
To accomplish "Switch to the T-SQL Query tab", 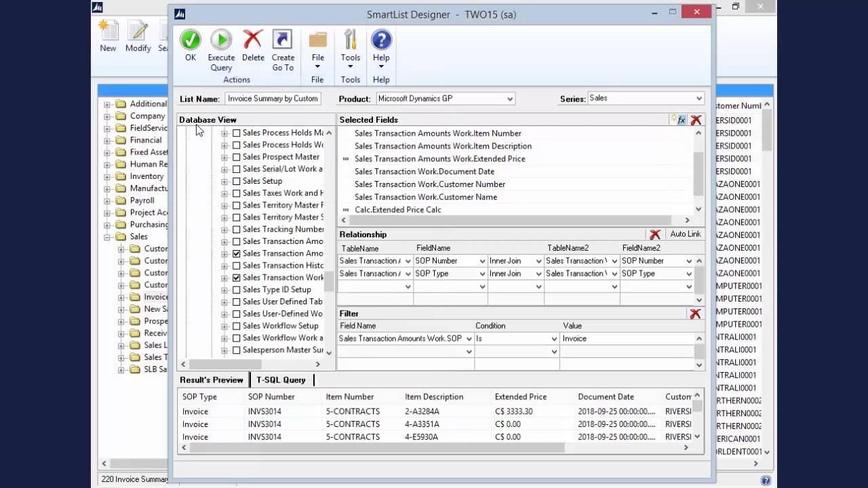I will (x=281, y=380).
